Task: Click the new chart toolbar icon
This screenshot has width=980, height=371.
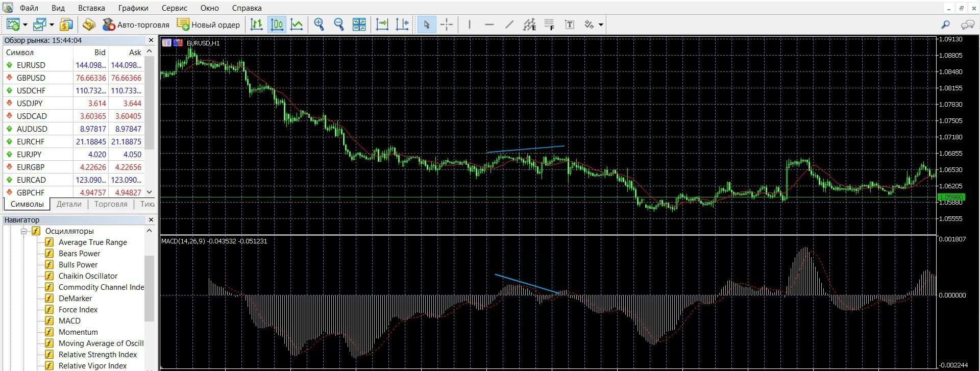Action: [13, 24]
